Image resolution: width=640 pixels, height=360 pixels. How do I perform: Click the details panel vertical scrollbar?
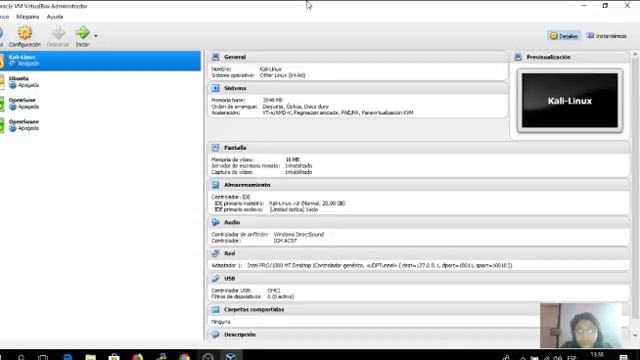635,188
